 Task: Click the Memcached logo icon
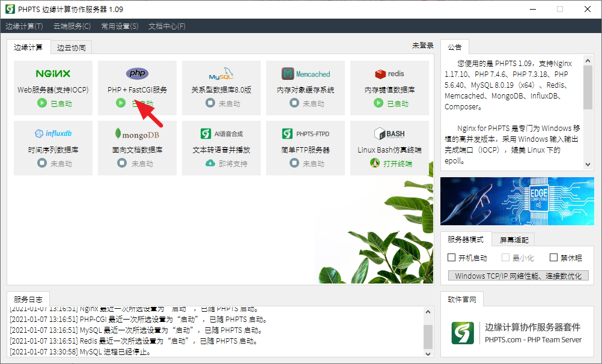[x=306, y=74]
